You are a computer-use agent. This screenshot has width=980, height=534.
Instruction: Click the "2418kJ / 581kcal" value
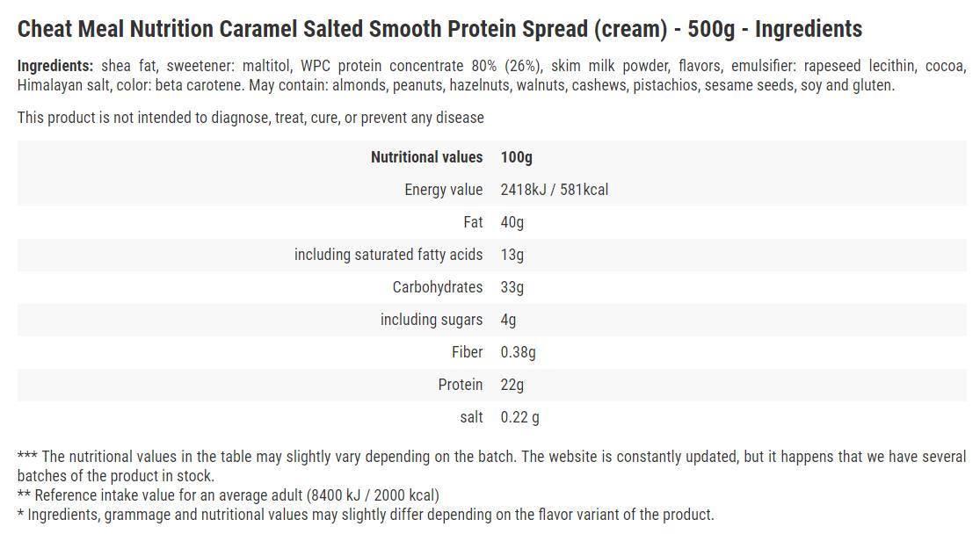coord(554,190)
